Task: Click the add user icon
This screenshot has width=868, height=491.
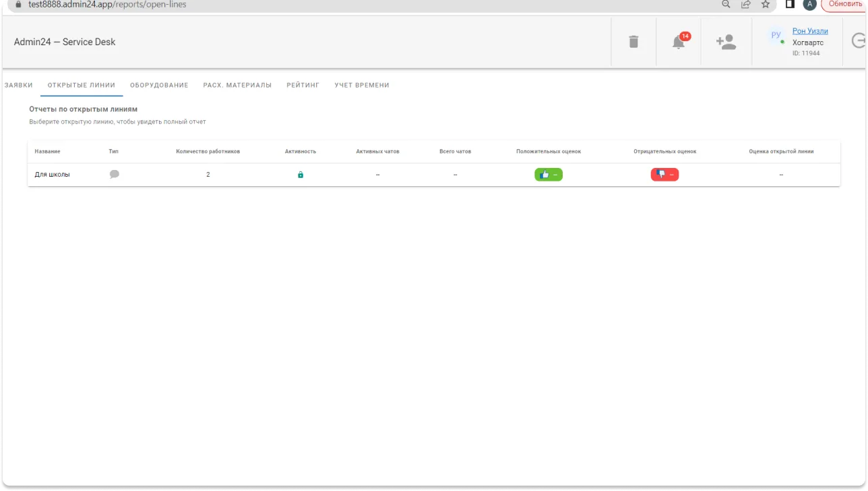Action: [726, 42]
